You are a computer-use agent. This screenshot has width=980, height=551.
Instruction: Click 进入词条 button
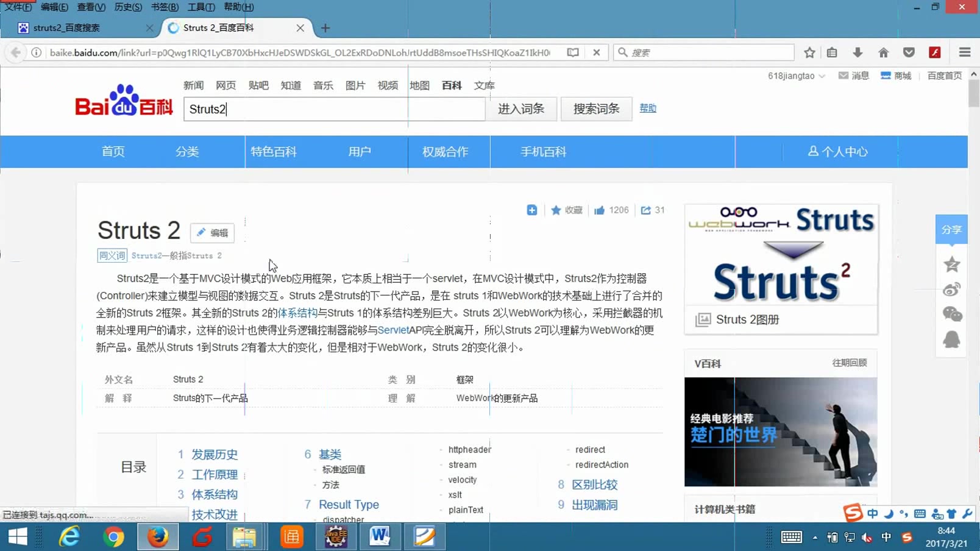click(x=521, y=108)
